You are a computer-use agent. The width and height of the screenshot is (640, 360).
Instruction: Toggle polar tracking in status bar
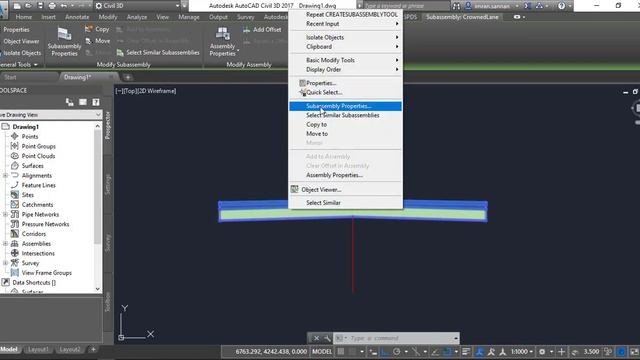click(x=396, y=351)
